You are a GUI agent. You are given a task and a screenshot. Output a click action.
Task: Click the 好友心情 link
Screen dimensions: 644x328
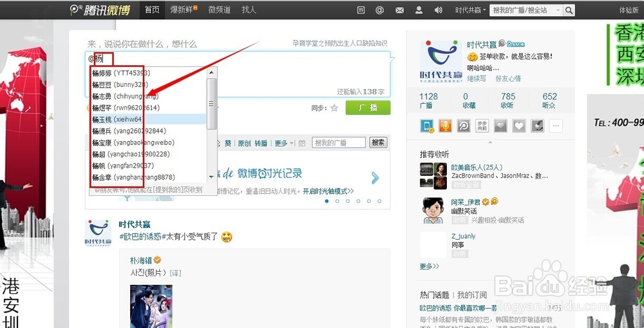point(508,78)
